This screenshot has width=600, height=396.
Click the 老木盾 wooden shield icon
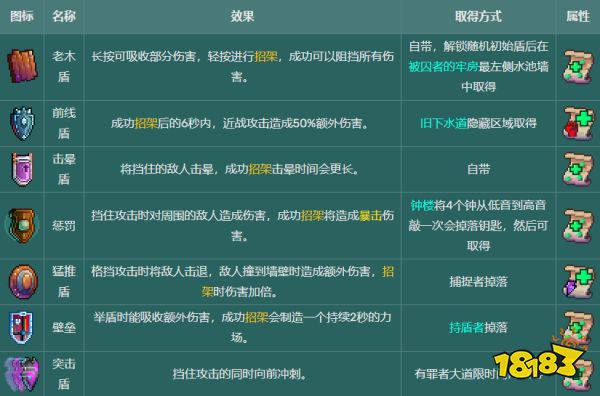click(23, 66)
